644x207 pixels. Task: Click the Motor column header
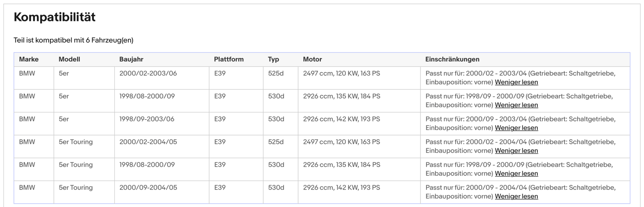(312, 59)
